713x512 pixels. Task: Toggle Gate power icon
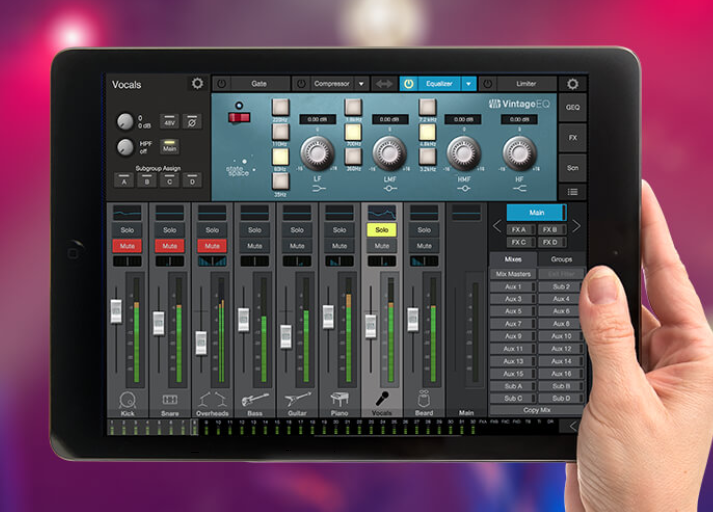221,84
